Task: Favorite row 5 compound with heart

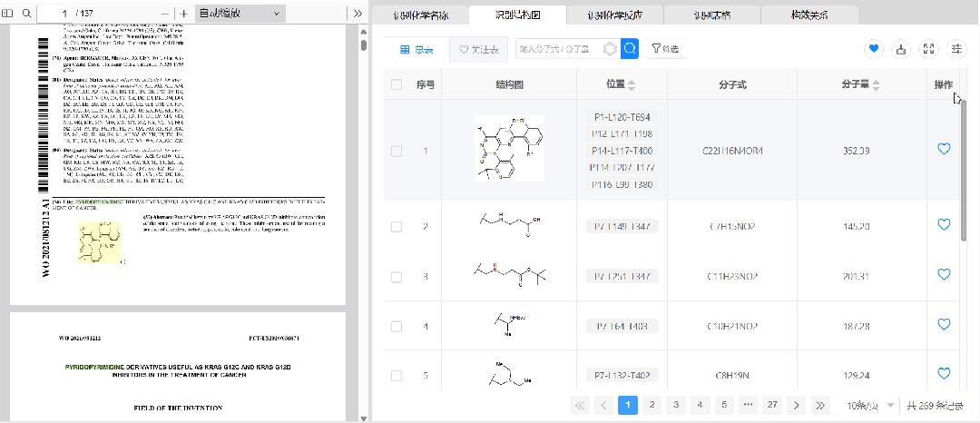Action: pyautogui.click(x=944, y=374)
